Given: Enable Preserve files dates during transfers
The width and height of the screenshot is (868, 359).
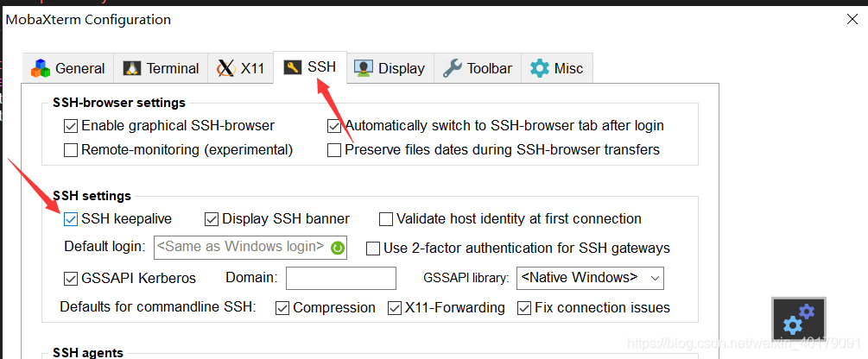Looking at the screenshot, I should 333,150.
